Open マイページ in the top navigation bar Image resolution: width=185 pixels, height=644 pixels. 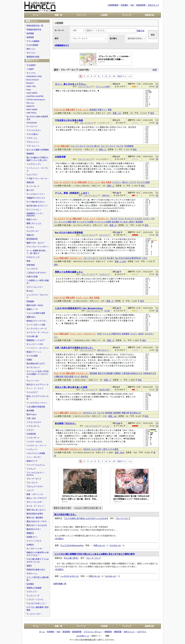tap(81, 15)
